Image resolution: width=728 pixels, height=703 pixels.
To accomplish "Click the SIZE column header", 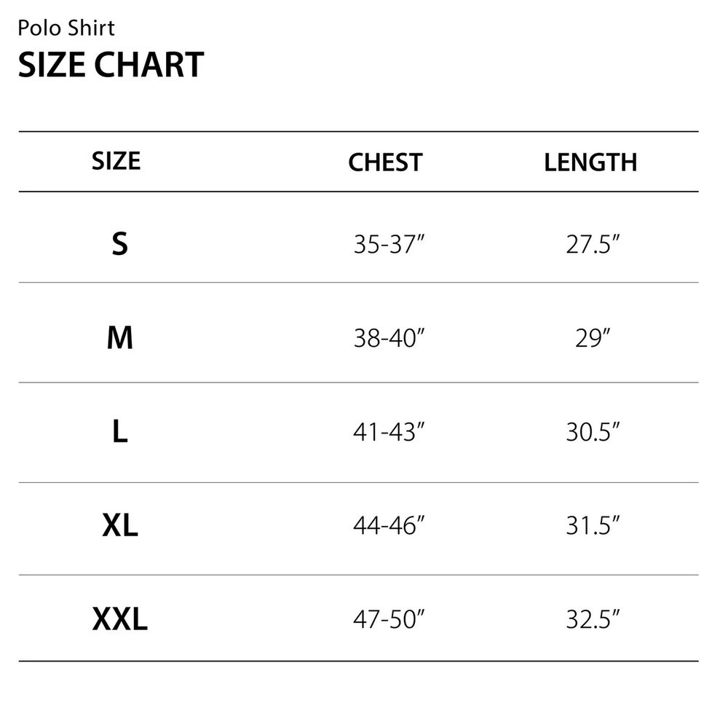I will (116, 161).
